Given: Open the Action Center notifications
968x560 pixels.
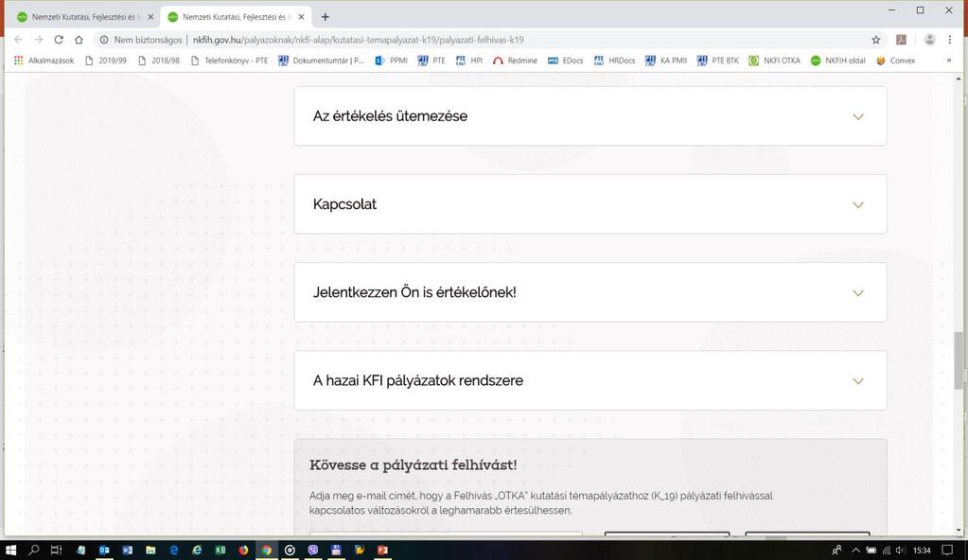Looking at the screenshot, I should pyautogui.click(x=947, y=551).
